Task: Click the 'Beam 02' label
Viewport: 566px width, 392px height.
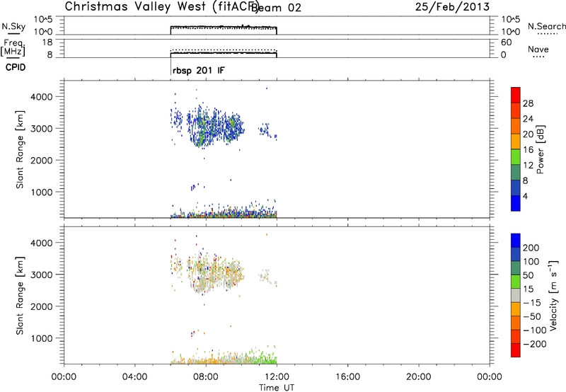Action: click(x=276, y=8)
